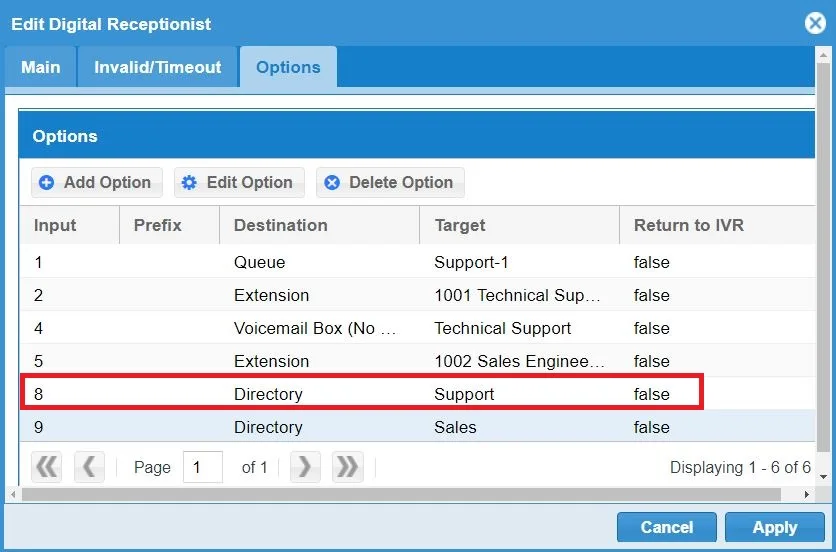The image size is (836, 552).
Task: Select the 1002 Sales Enginee… row
Action: (417, 361)
